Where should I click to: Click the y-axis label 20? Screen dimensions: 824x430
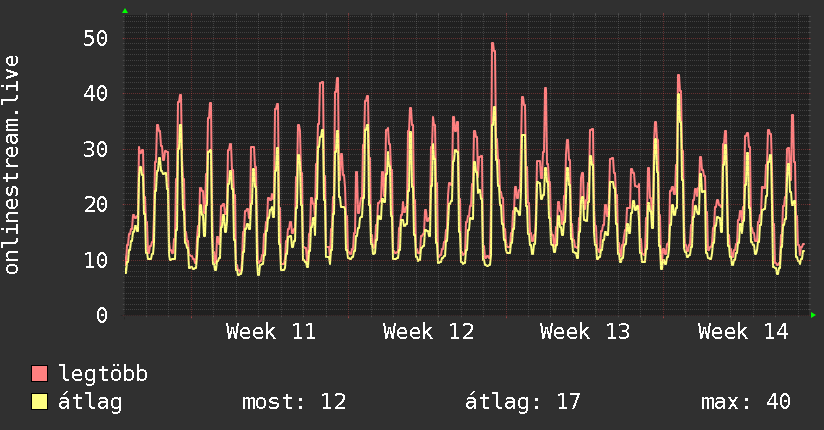[96, 204]
